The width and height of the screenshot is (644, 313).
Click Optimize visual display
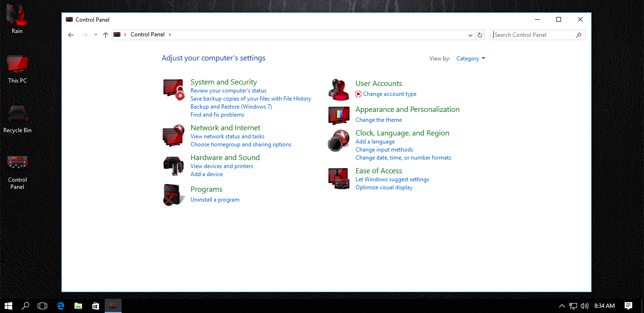tap(384, 187)
